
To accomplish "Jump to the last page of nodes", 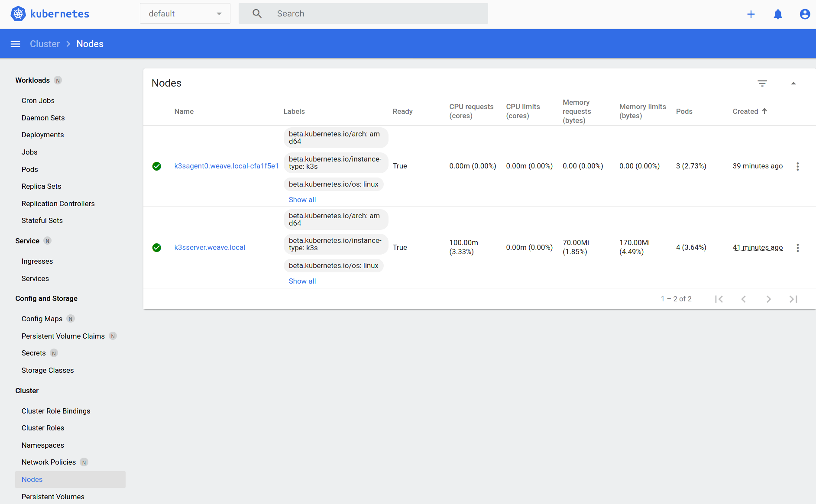I will (793, 299).
